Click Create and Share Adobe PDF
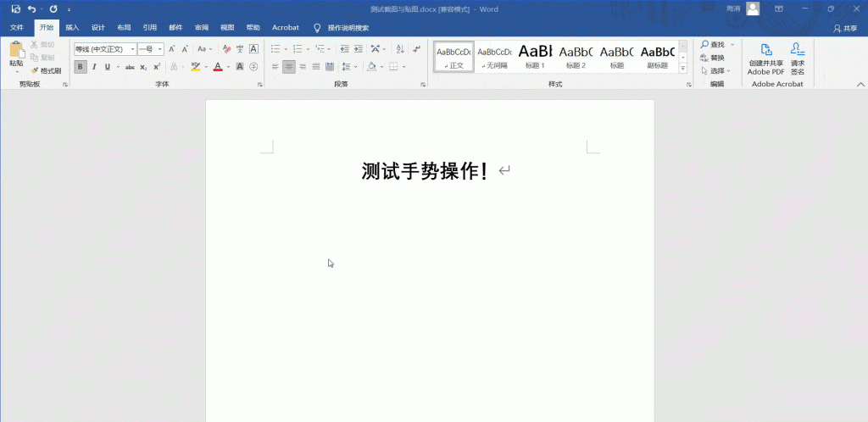 pos(766,59)
